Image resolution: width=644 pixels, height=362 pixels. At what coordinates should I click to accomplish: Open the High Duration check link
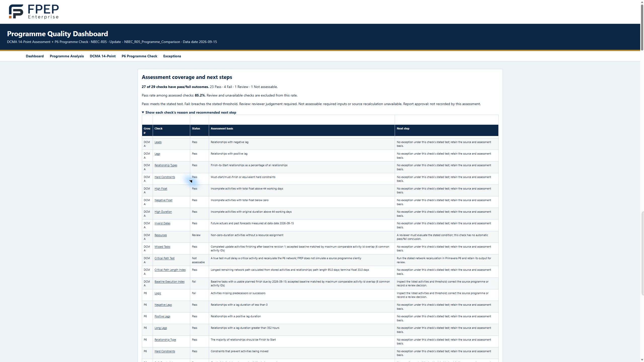[x=163, y=212]
